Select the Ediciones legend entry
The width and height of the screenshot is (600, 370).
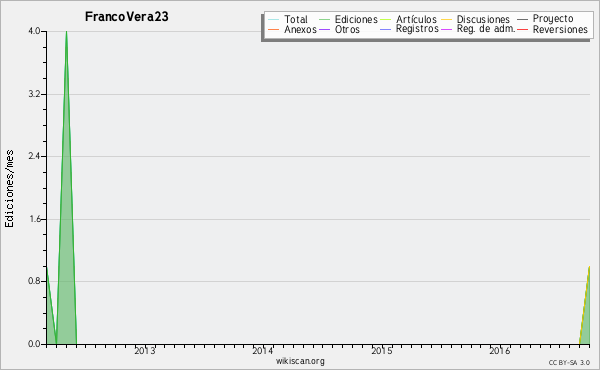[348, 19]
